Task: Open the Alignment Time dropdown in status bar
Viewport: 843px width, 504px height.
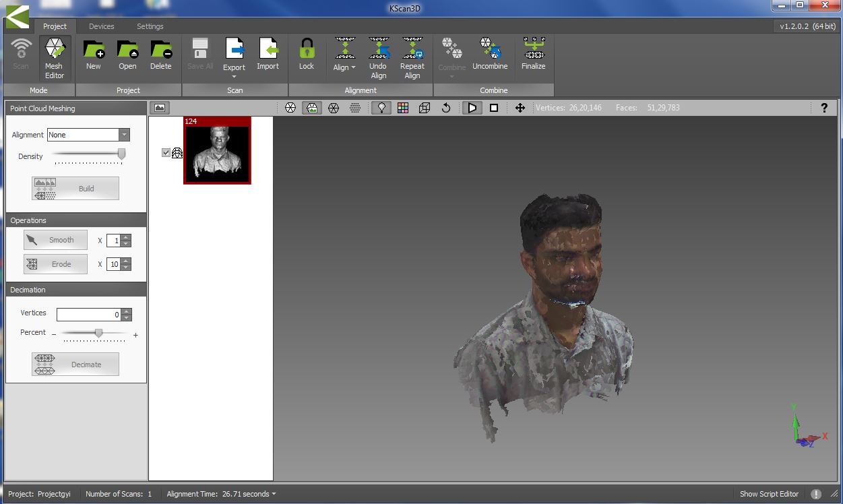Action: click(x=274, y=495)
